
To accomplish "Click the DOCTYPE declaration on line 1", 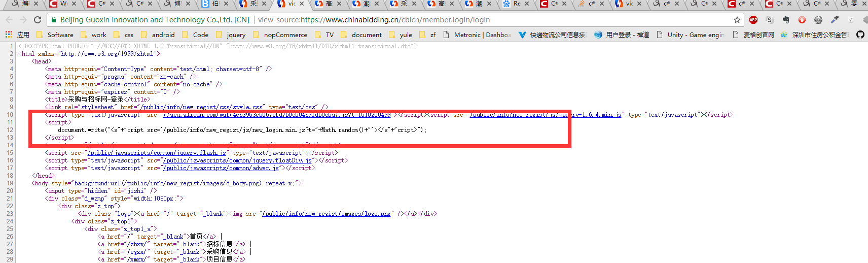I will (x=218, y=46).
